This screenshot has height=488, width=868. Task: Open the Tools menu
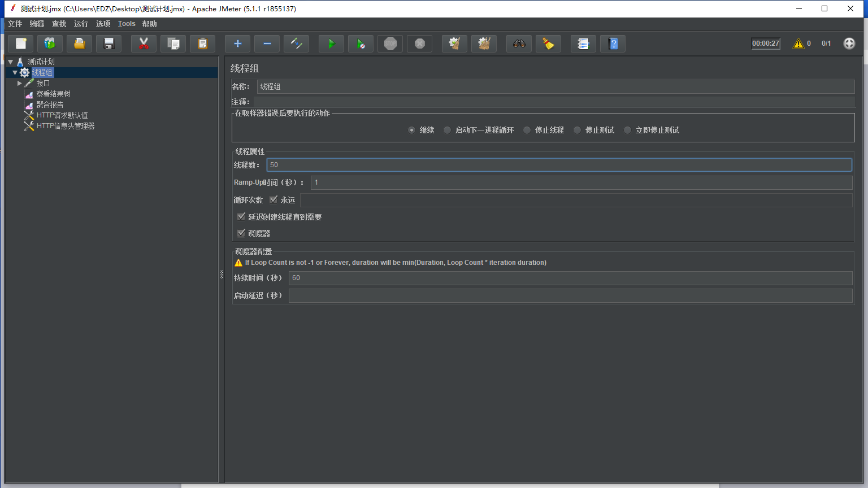click(127, 24)
